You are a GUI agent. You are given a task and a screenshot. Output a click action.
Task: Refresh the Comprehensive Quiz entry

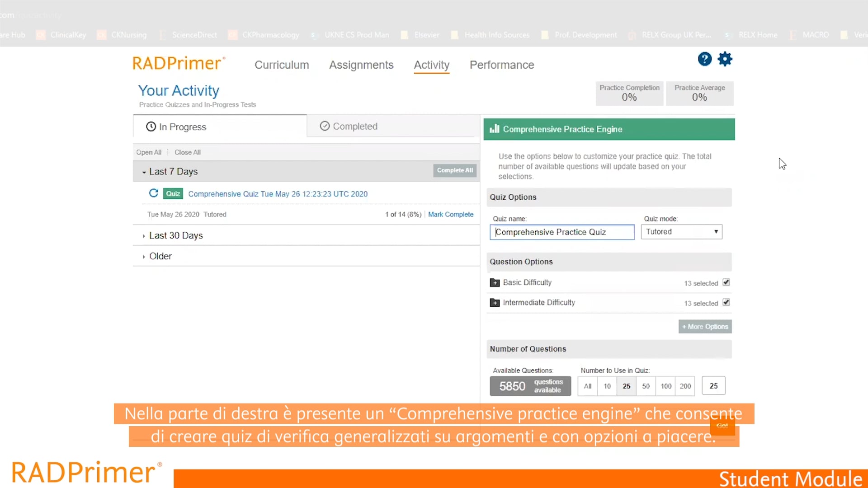pyautogui.click(x=153, y=193)
